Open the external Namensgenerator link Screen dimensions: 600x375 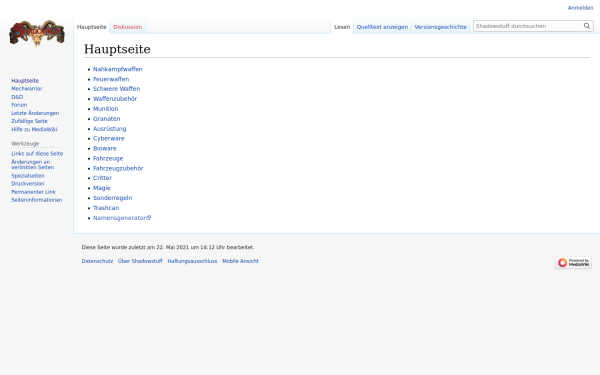tap(122, 218)
